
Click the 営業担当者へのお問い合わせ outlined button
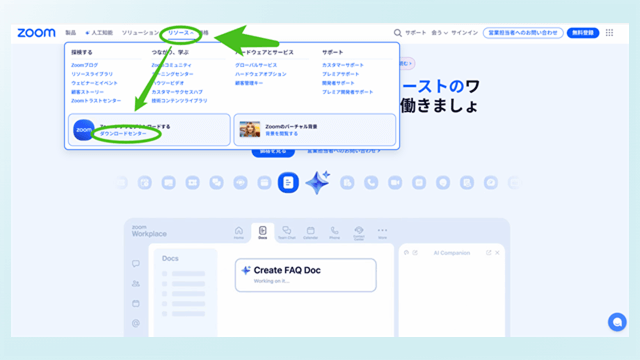pos(523,33)
